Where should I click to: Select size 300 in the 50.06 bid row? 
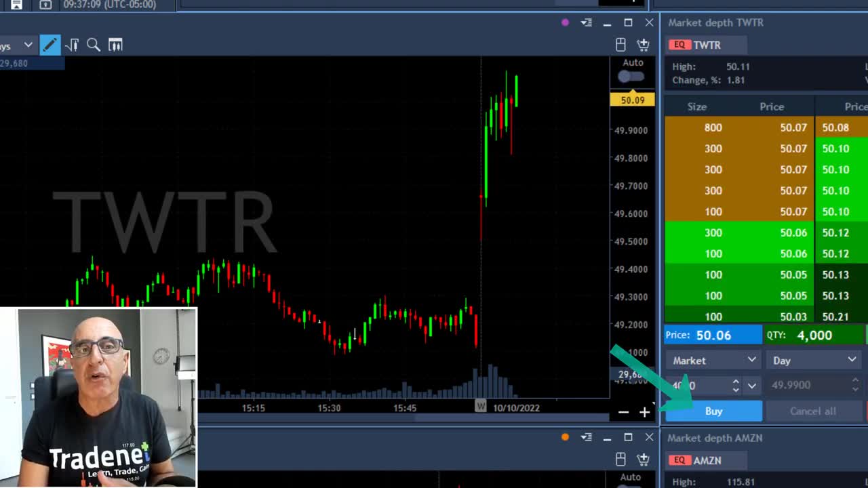[713, 232]
